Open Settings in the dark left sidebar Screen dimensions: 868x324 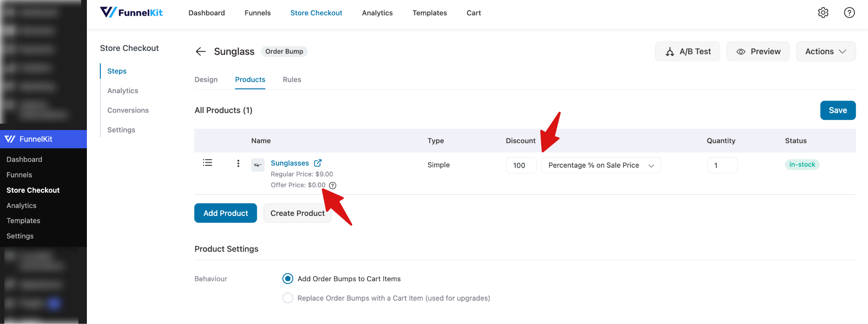coord(20,236)
